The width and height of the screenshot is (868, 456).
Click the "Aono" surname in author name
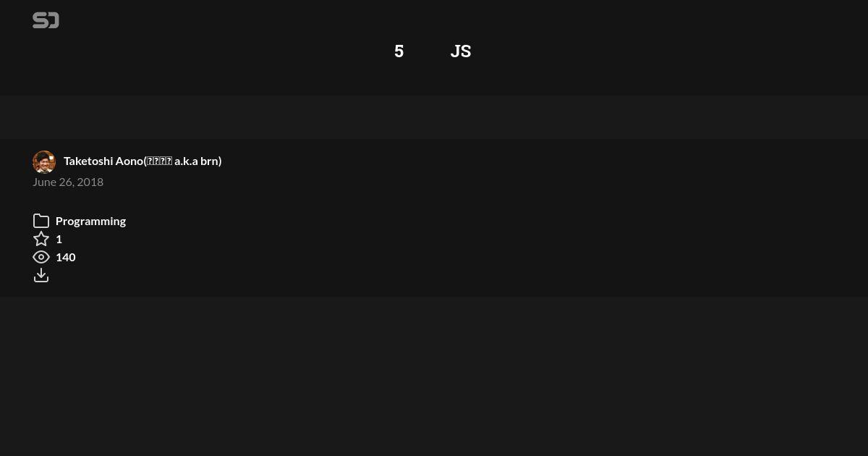point(129,161)
